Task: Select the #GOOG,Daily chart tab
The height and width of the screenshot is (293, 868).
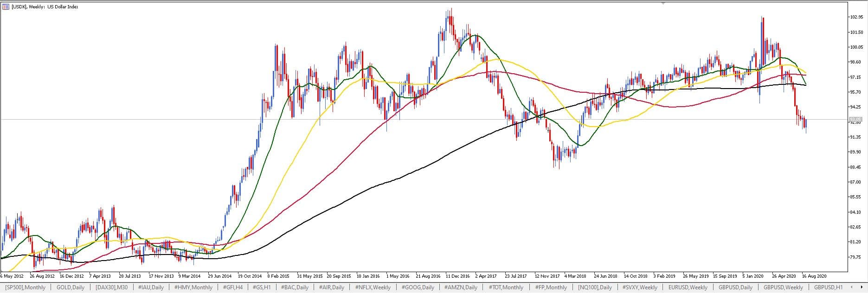Action: click(418, 287)
